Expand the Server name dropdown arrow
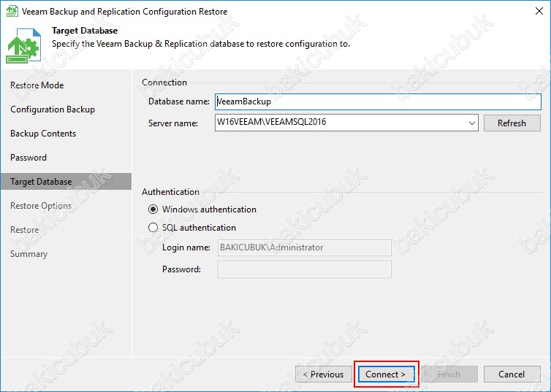551x392 pixels. 471,123
